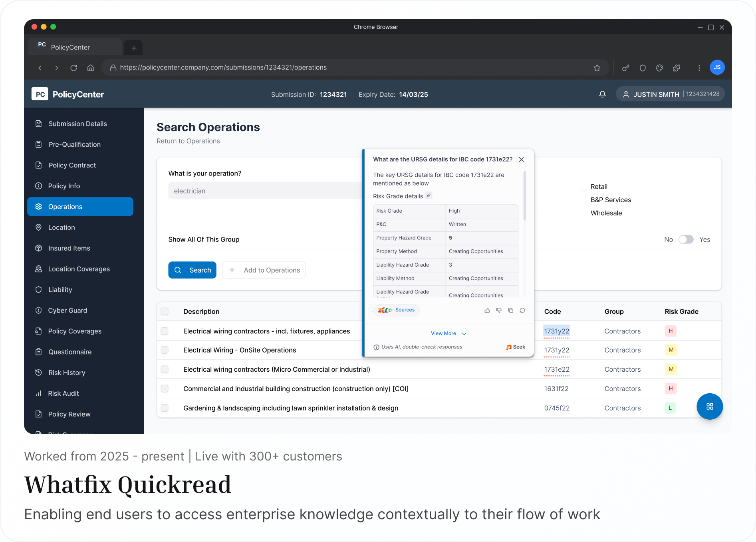The height and width of the screenshot is (542, 756).
Task: Click the popup vertical scrollbar
Action: [524, 196]
